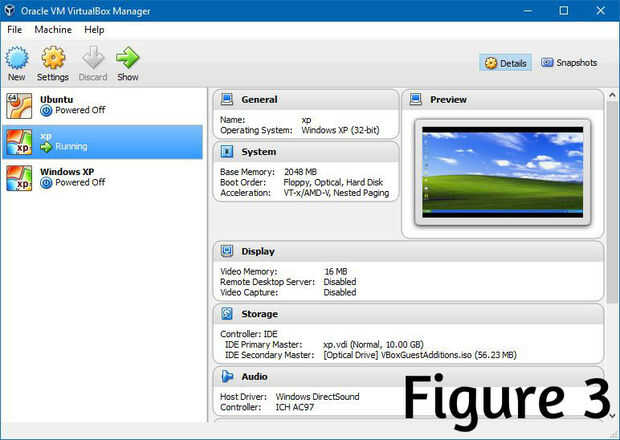Select the Windows XP virtual machine name
Screen dimensions: 620x440
67,172
